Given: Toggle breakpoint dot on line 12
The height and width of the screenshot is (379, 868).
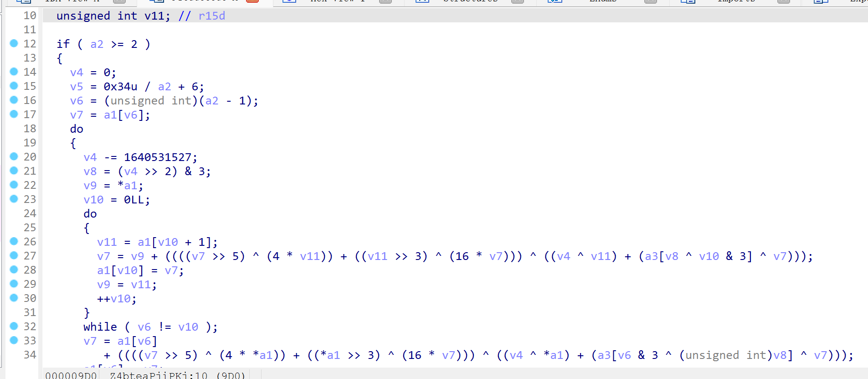Looking at the screenshot, I should click(x=14, y=43).
